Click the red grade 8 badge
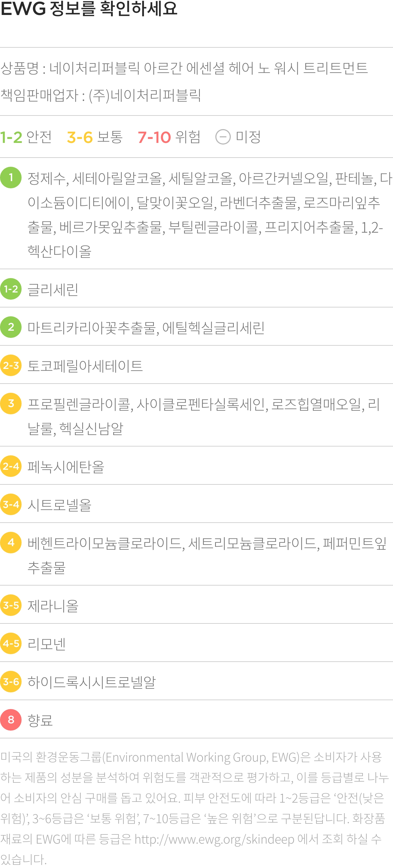The height and width of the screenshot is (868, 393). (11, 720)
